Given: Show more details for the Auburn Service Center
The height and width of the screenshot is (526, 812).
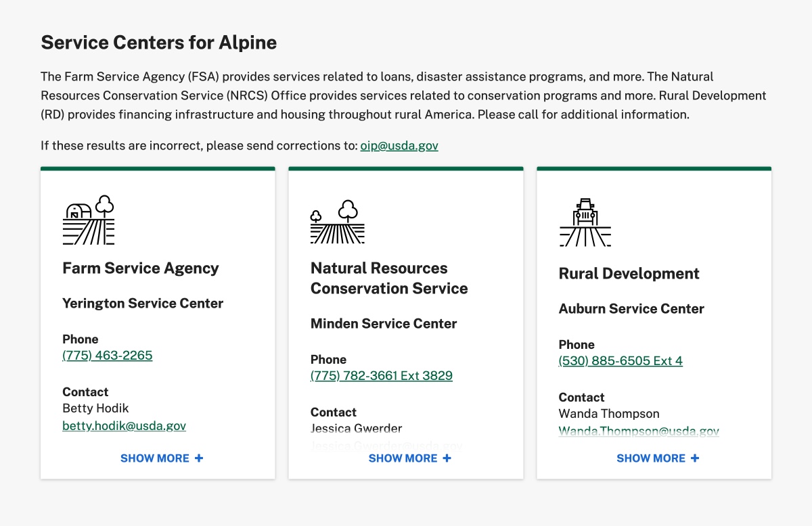Looking at the screenshot, I should pos(652,458).
